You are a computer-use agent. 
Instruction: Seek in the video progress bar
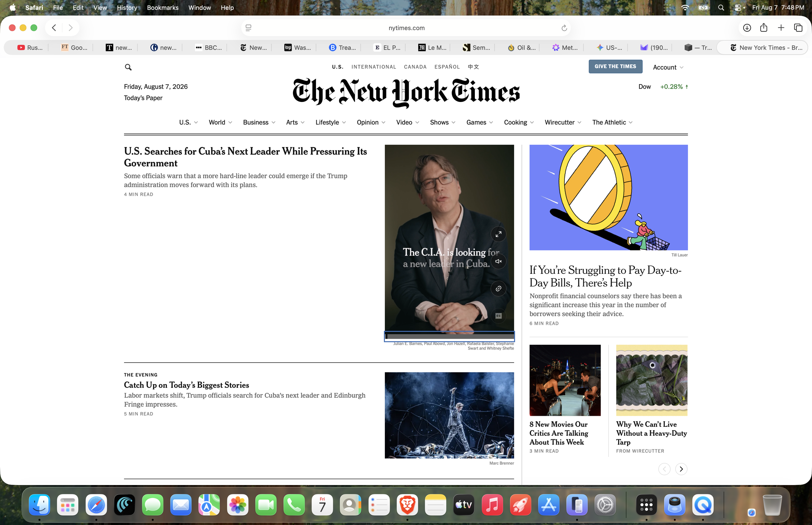point(449,337)
